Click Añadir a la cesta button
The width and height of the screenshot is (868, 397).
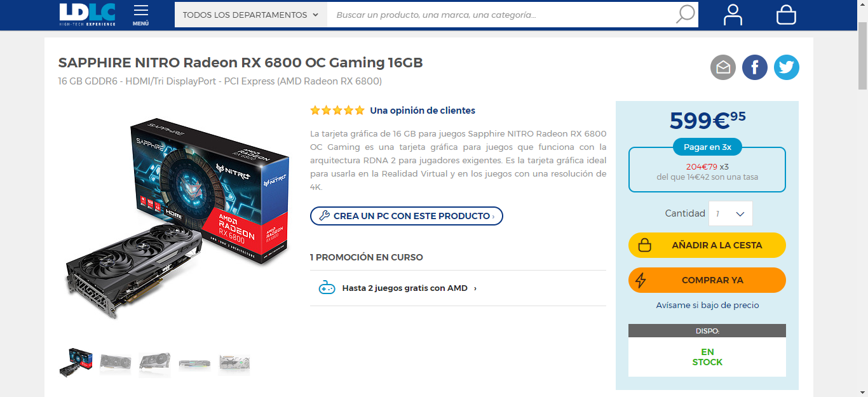[x=707, y=245]
